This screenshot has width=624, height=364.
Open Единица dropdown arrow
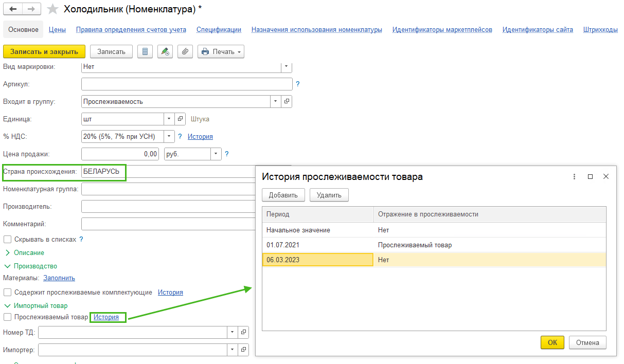(x=170, y=119)
